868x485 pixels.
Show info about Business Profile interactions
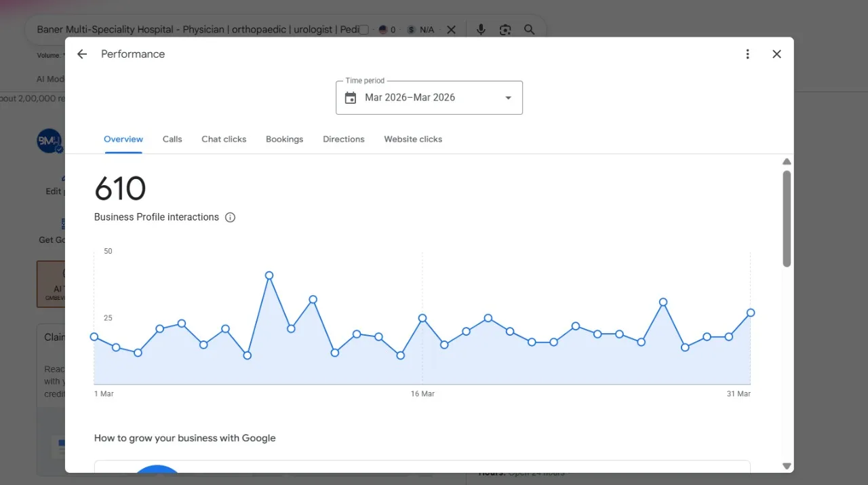click(230, 218)
